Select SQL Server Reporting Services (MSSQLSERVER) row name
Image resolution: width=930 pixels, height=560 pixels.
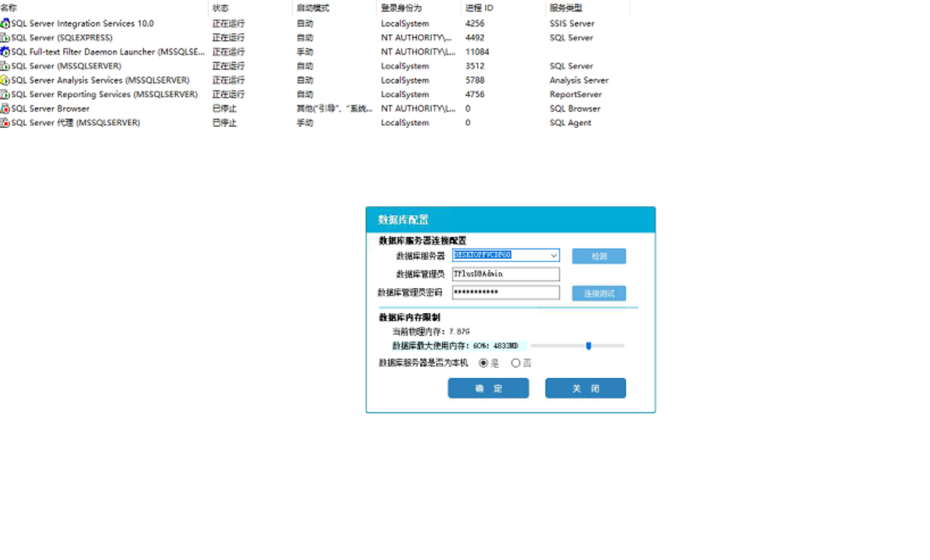pyautogui.click(x=104, y=95)
